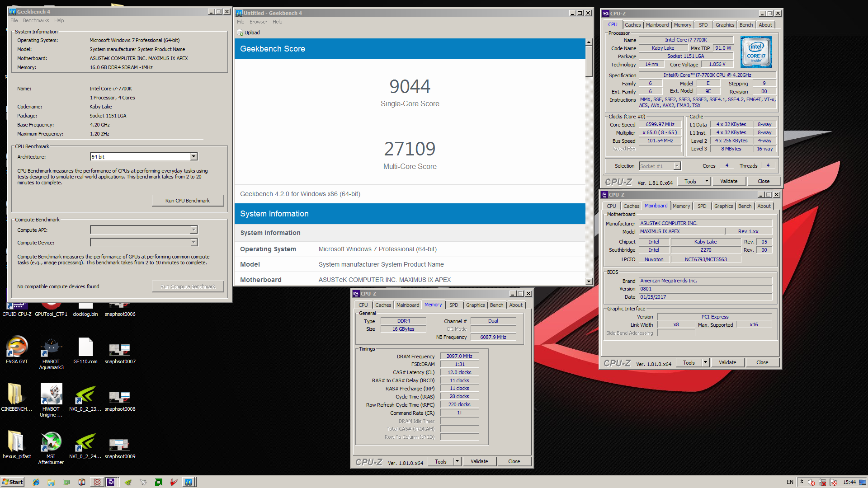This screenshot has height=488, width=868.
Task: Click the DRAM Frequency 2097.0 MHz value
Action: tap(459, 356)
